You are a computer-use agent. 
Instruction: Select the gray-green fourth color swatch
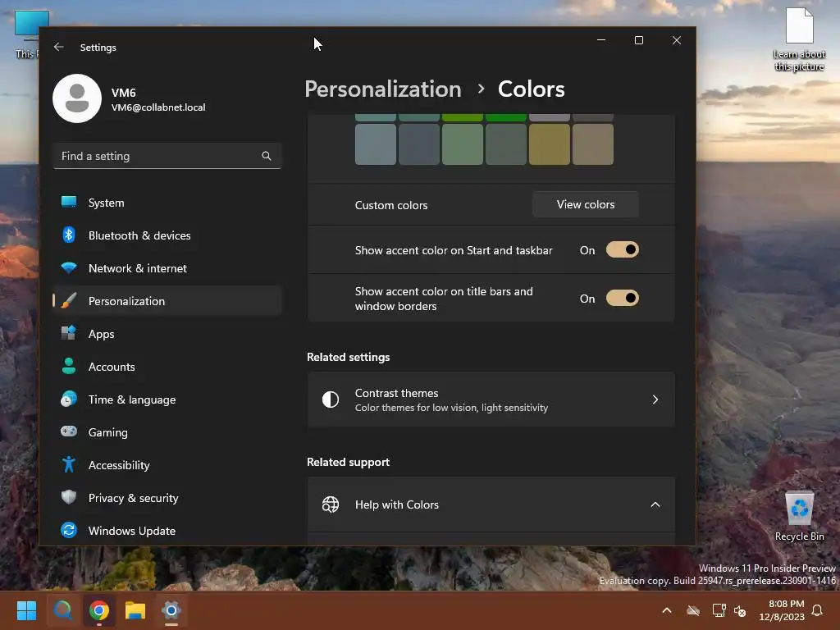coord(505,144)
